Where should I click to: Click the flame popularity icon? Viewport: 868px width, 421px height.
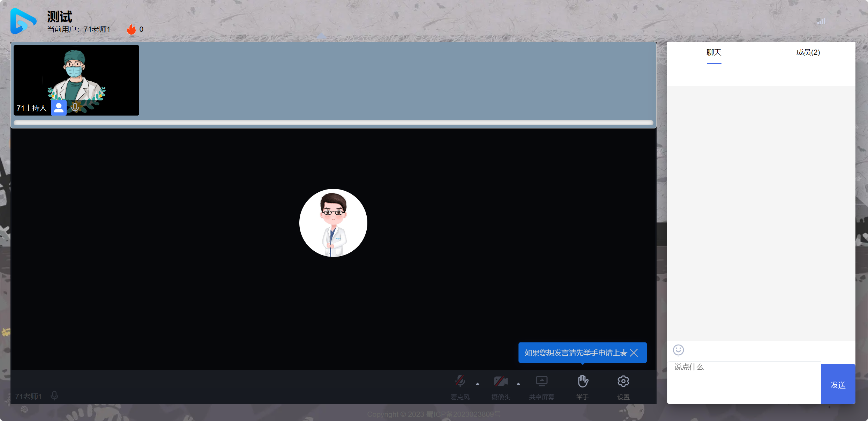click(x=131, y=29)
